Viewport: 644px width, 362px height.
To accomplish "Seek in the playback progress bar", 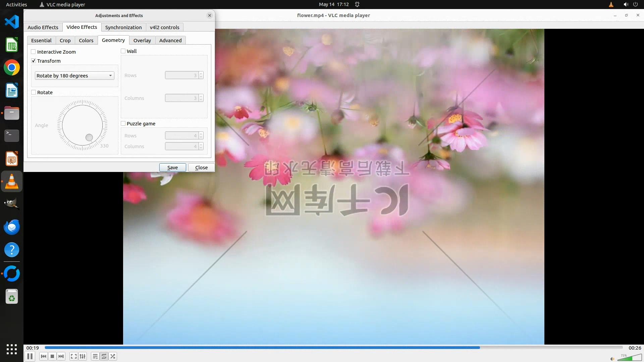I will pyautogui.click(x=333, y=348).
